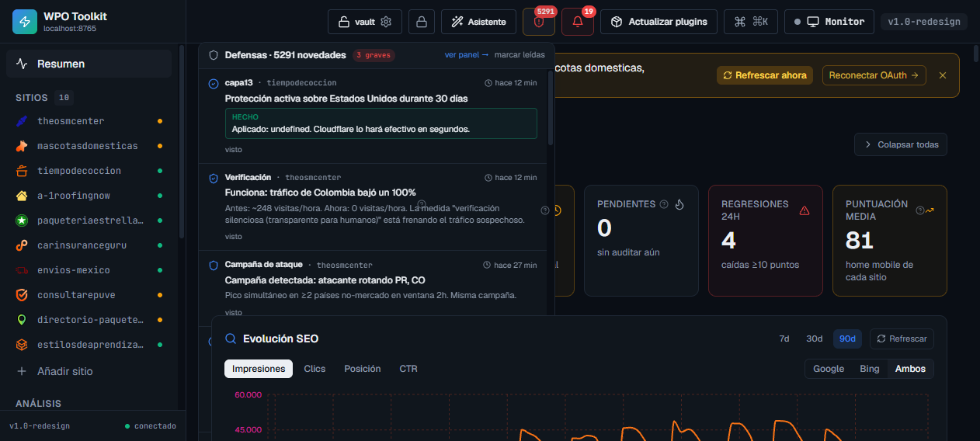Image resolution: width=980 pixels, height=441 pixels.
Task: Click the check-circle icon beside capa13
Action: tap(214, 83)
